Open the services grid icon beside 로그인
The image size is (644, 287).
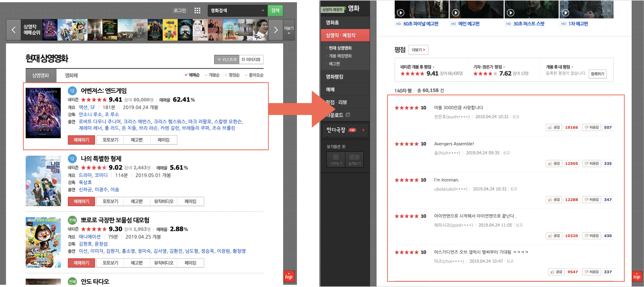[197, 10]
